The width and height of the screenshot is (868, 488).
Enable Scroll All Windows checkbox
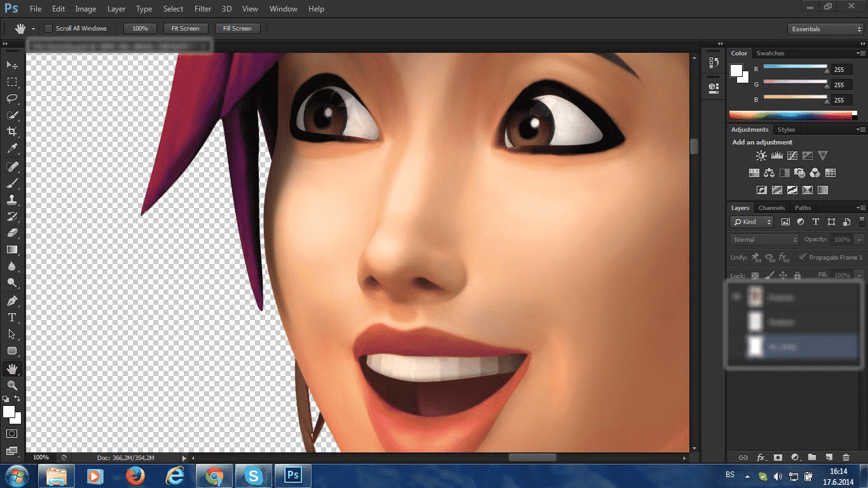tap(48, 29)
